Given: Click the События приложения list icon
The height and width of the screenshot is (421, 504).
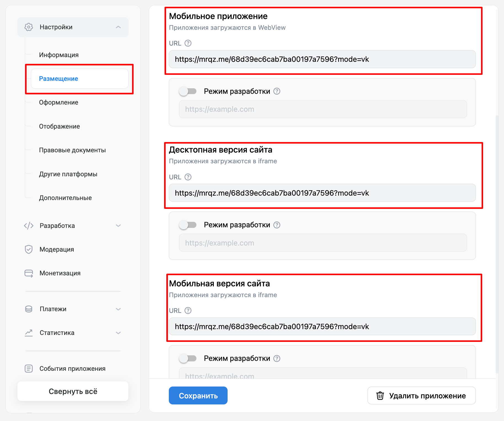Looking at the screenshot, I should (29, 369).
